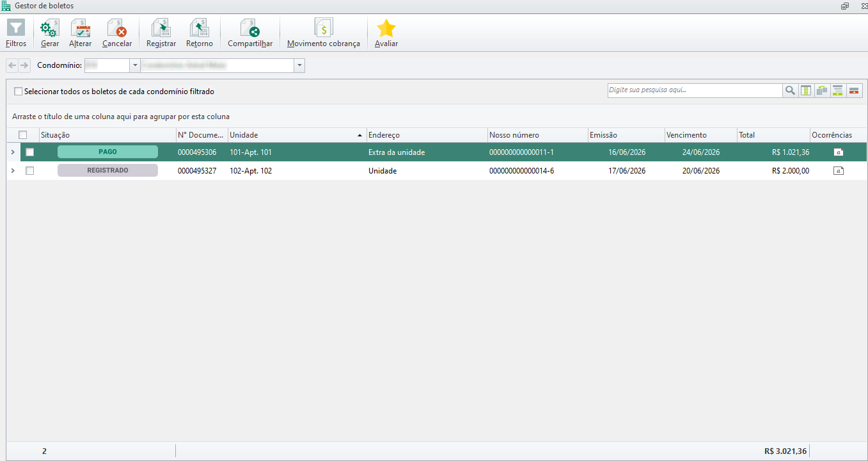Check the REGISTRADO row checkbox
This screenshot has width=868, height=461.
click(x=29, y=171)
